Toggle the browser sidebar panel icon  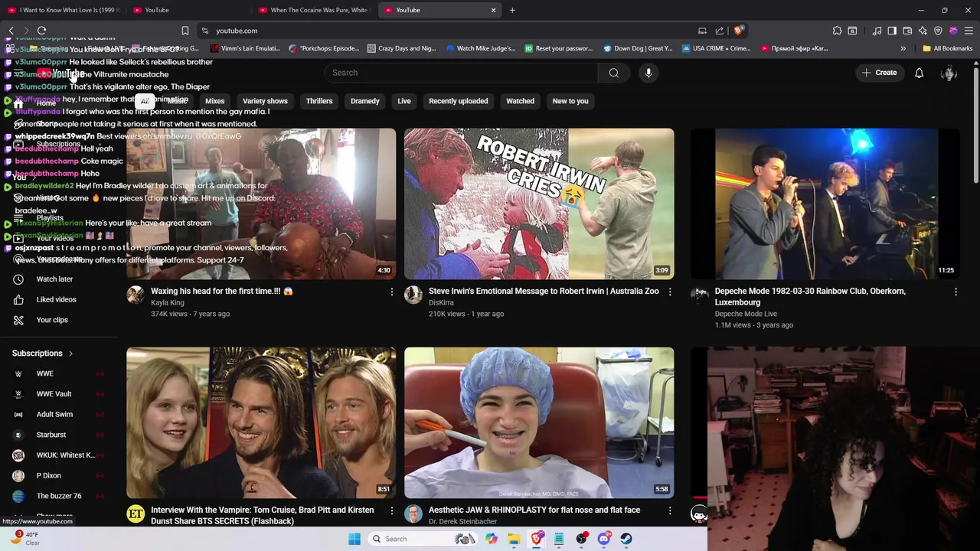coord(892,31)
